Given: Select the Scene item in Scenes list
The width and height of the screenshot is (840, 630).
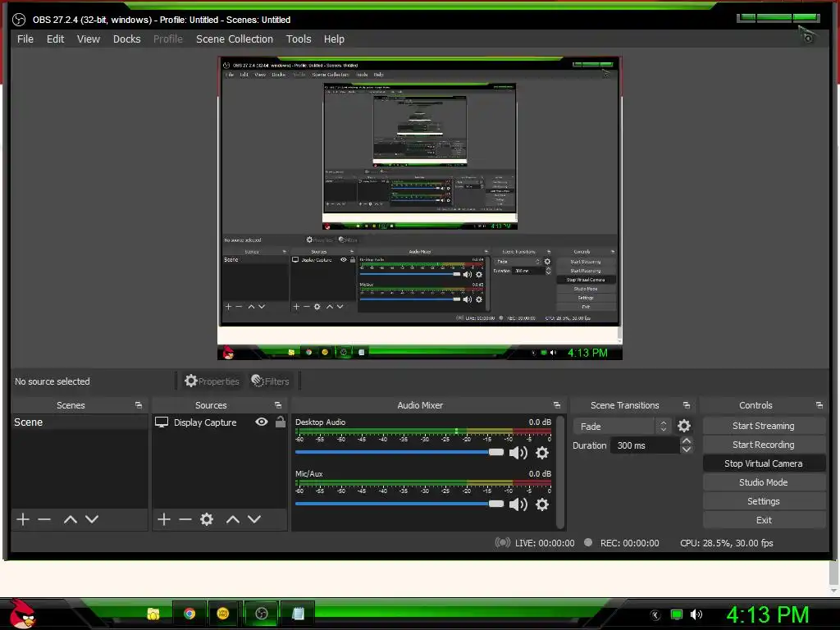Looking at the screenshot, I should point(80,422).
